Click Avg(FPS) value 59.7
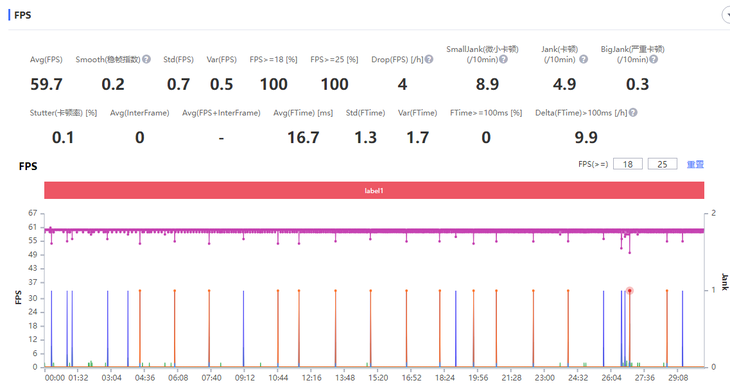This screenshot has height=385, width=730. [x=46, y=84]
